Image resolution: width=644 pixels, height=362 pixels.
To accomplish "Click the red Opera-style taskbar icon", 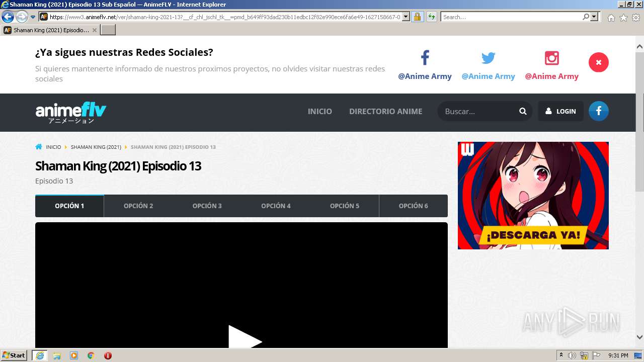I will click(108, 355).
